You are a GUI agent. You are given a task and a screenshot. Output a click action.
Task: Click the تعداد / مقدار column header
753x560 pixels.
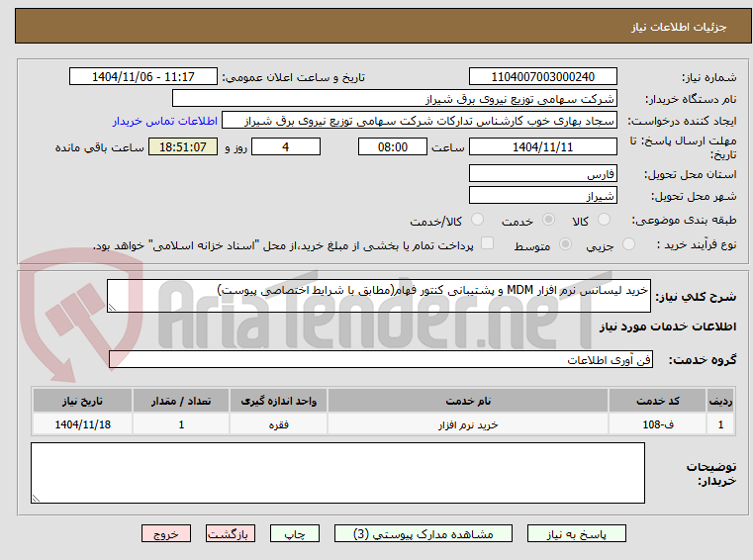181,401
